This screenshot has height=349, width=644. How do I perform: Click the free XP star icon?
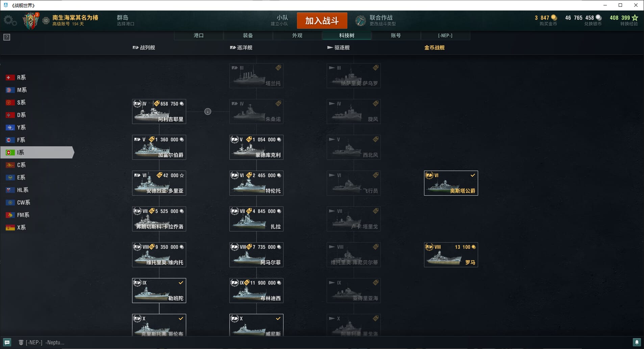click(635, 18)
